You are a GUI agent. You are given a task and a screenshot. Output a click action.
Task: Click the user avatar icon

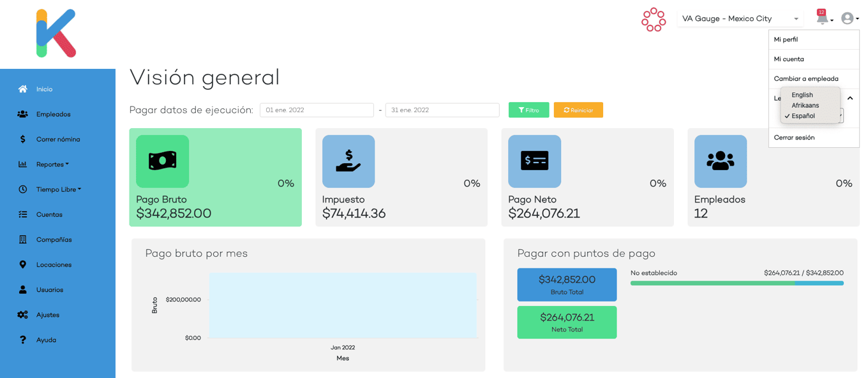click(x=847, y=18)
